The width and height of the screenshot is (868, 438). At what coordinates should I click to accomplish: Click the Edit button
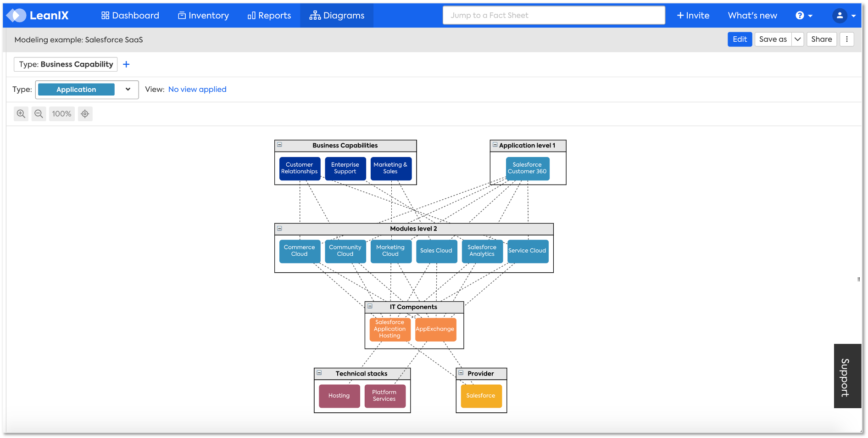[x=740, y=39]
